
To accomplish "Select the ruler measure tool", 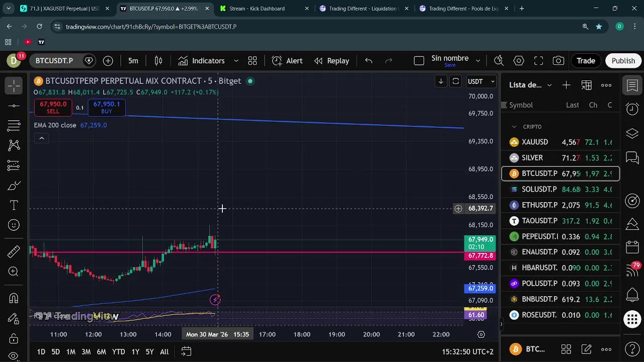I will [x=14, y=251].
